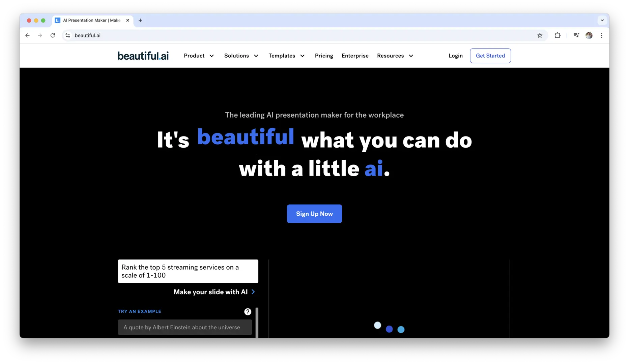Click the tagline about leading AI presentation maker
Image resolution: width=629 pixels, height=364 pixels.
pos(314,115)
